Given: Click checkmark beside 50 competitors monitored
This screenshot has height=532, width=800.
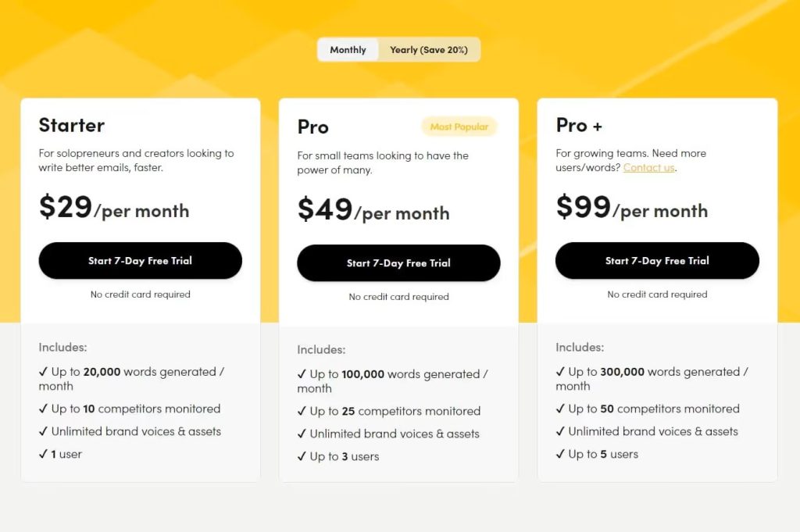Looking at the screenshot, I should click(x=560, y=409).
